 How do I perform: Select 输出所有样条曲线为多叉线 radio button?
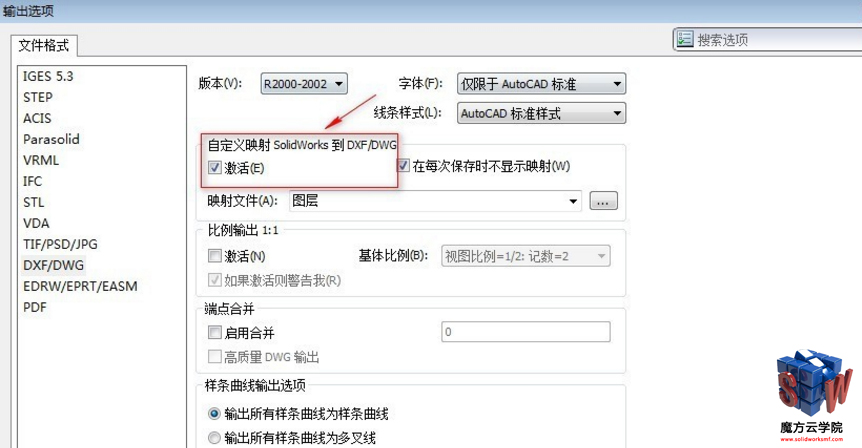point(214,438)
